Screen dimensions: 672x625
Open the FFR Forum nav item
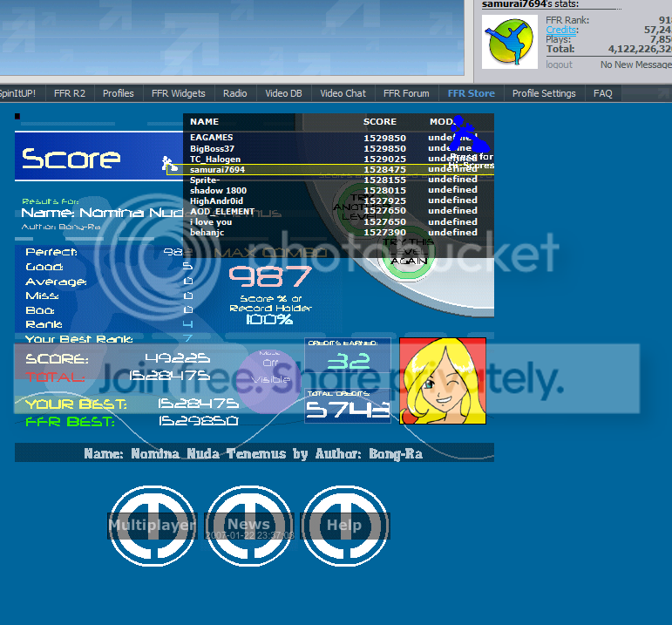click(406, 93)
